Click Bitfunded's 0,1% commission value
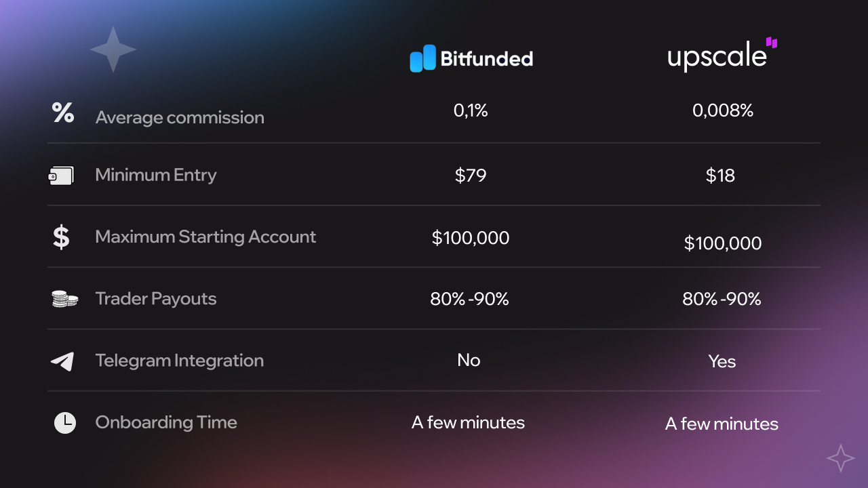 tap(471, 110)
